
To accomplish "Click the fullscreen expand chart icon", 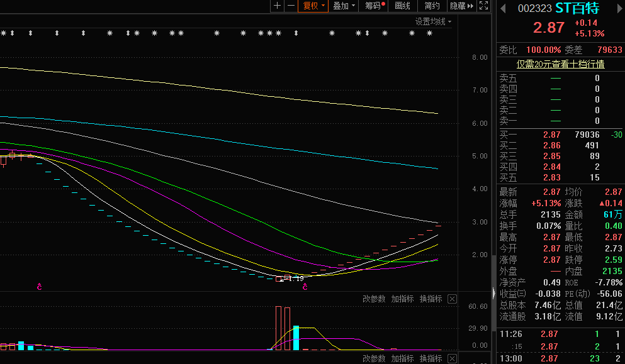I will tap(483, 6).
